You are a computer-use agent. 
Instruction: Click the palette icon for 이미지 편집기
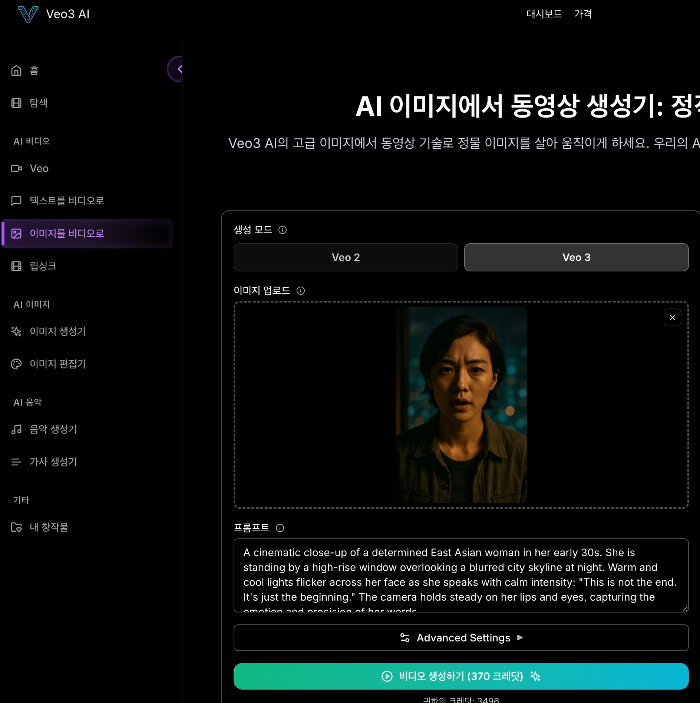click(x=16, y=364)
